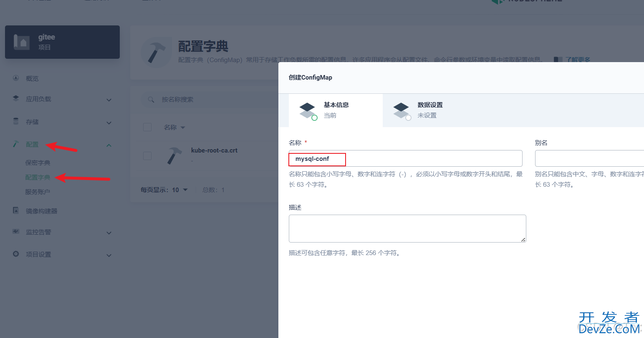The width and height of the screenshot is (644, 338).
Task: Click the 镜像构建器 icon
Action: pos(16,210)
